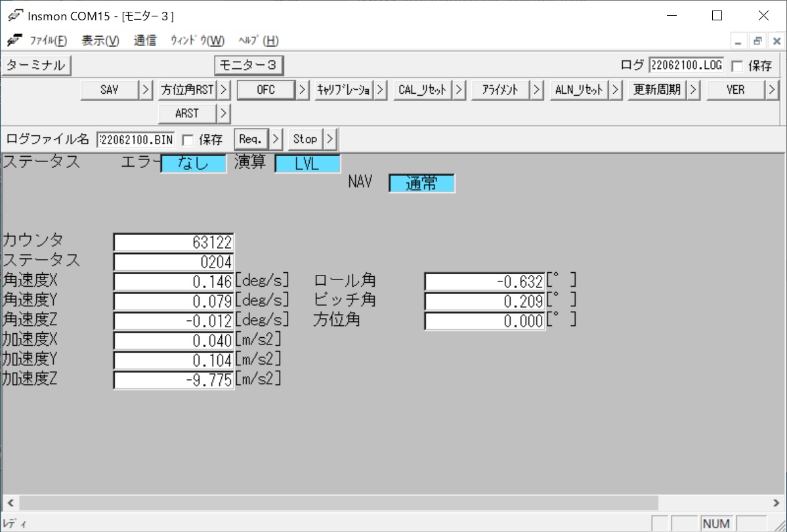Click the CAL_リセット button
Viewport: 787px width, 532px height.
(423, 90)
